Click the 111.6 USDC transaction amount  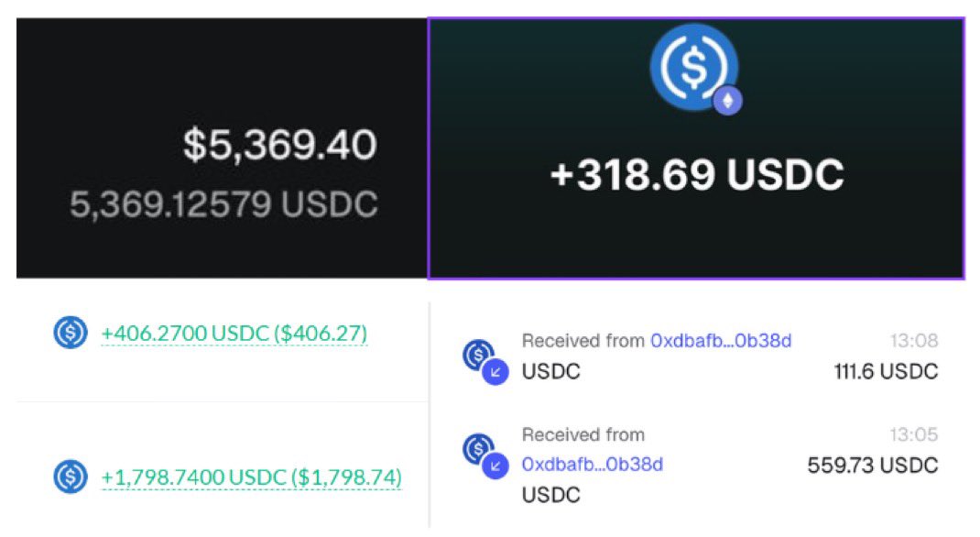(x=886, y=371)
